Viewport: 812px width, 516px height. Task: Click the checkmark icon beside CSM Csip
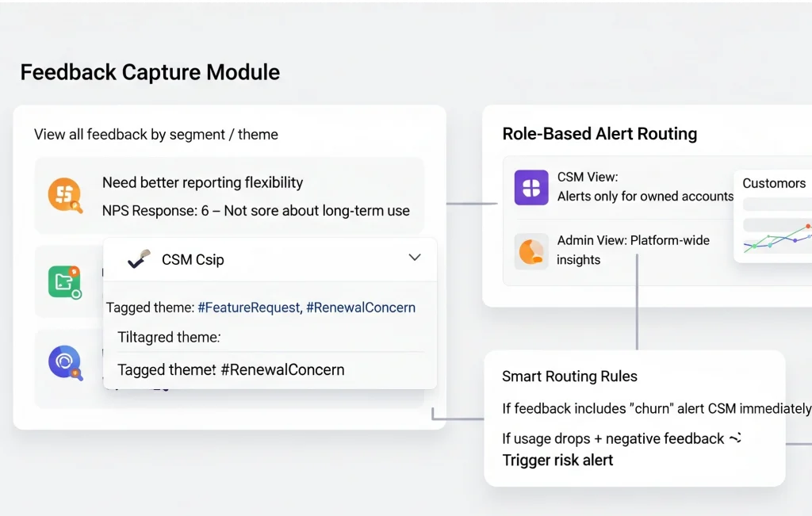point(140,259)
